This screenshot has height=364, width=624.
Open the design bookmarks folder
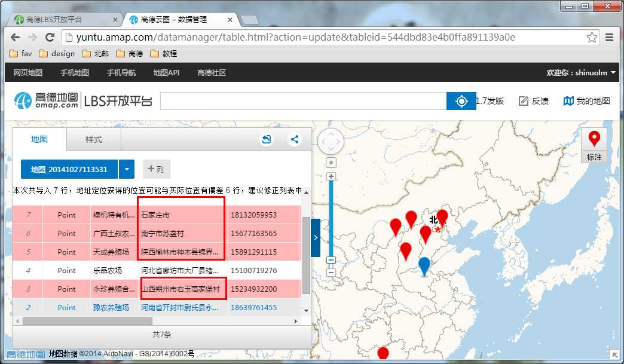tap(57, 53)
